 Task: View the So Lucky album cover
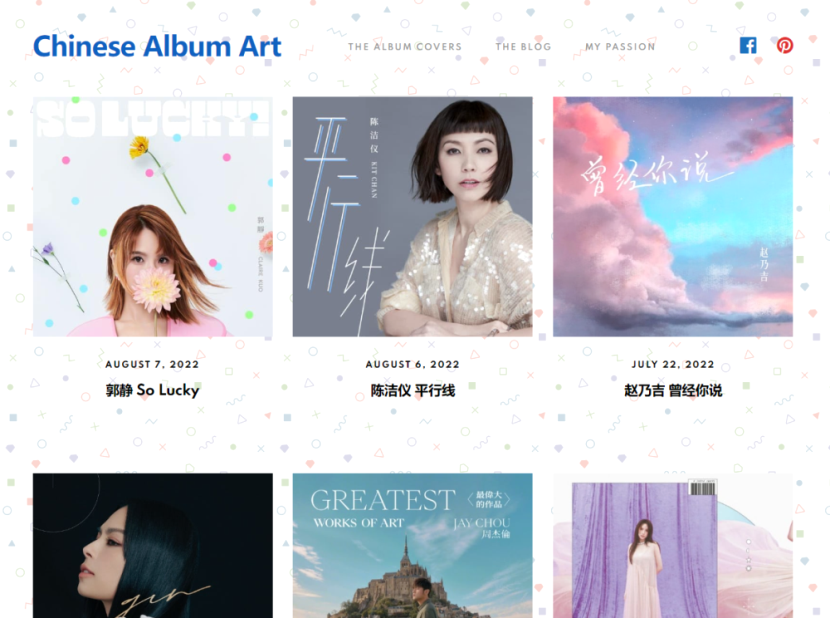(x=152, y=217)
